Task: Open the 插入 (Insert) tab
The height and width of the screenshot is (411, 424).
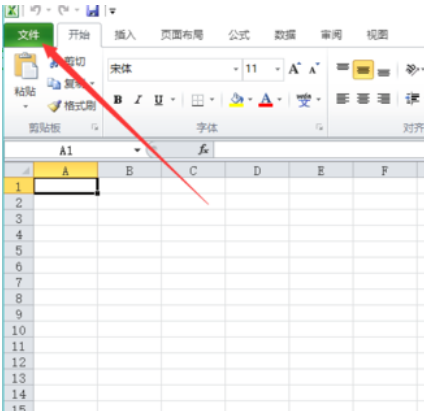Action: pos(125,35)
